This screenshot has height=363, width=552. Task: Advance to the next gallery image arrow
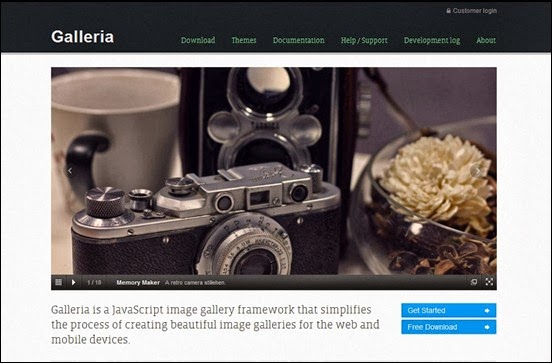477,171
